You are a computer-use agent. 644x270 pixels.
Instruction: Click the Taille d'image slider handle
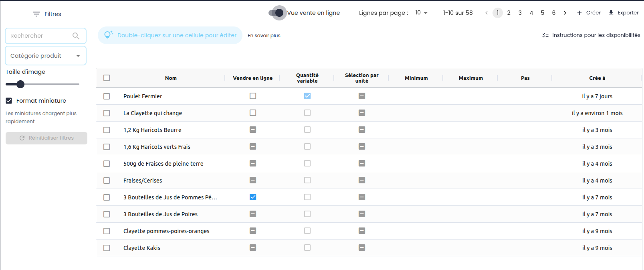pyautogui.click(x=20, y=84)
